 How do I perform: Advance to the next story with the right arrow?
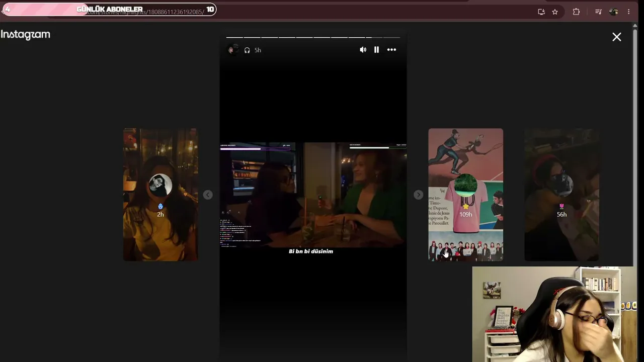click(418, 195)
